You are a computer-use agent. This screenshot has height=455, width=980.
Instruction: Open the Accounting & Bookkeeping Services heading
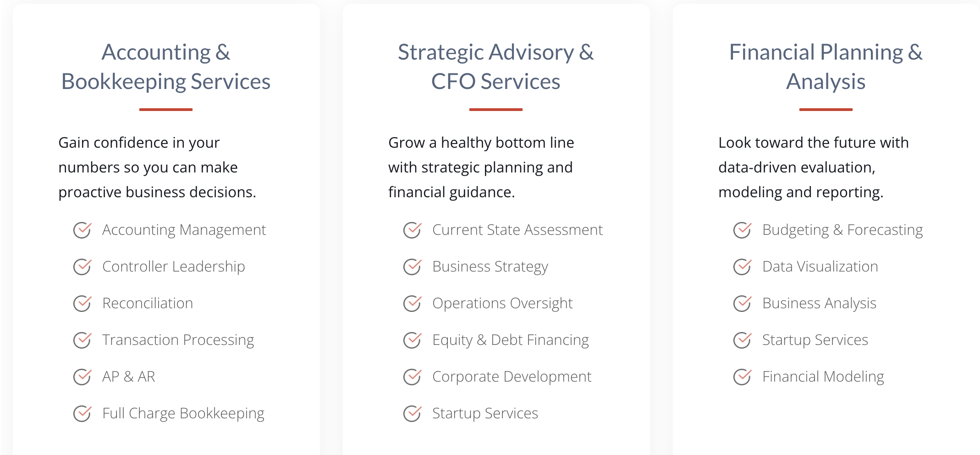click(166, 67)
